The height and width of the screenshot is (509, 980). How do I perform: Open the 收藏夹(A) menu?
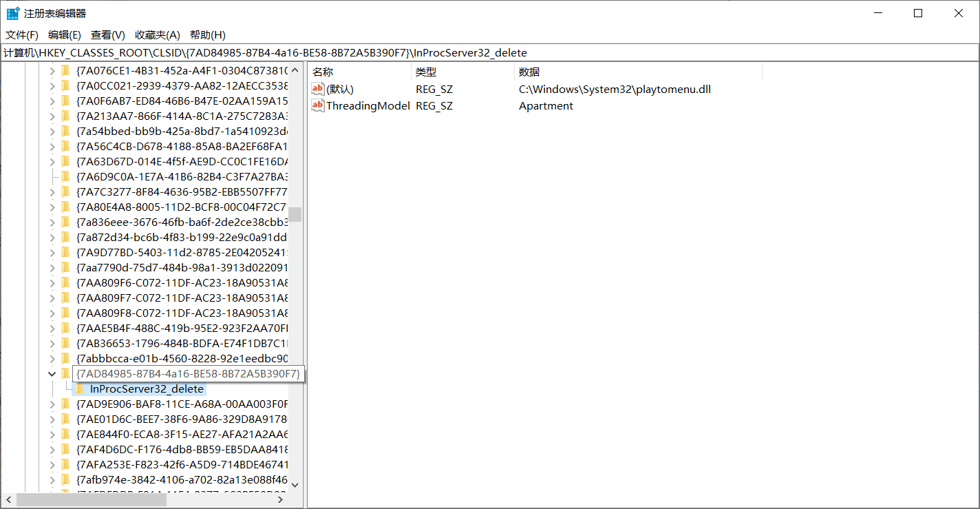158,35
